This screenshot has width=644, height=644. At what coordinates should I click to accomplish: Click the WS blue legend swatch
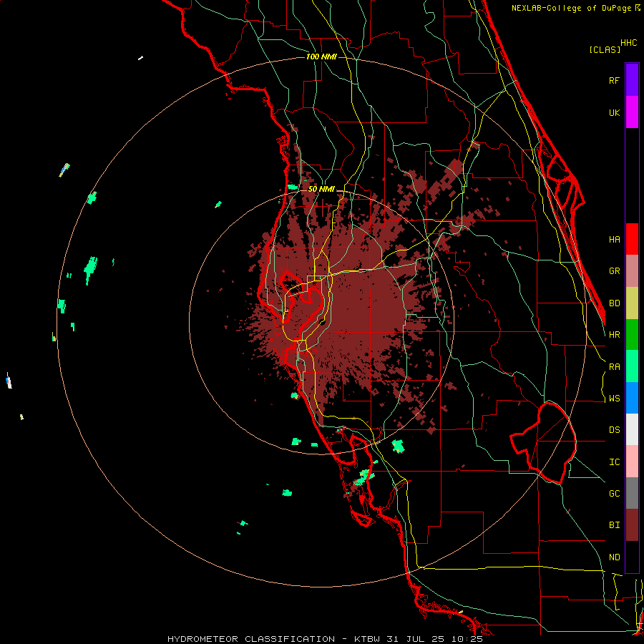[x=632, y=398]
